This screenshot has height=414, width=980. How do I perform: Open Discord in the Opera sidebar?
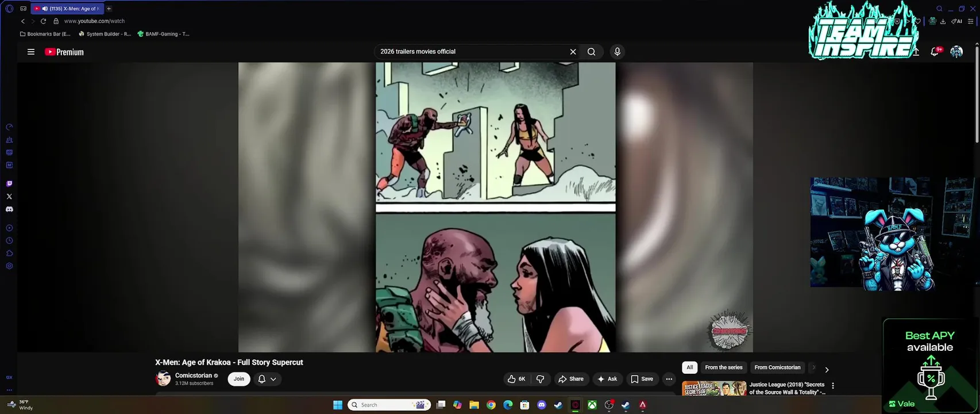pyautogui.click(x=9, y=209)
